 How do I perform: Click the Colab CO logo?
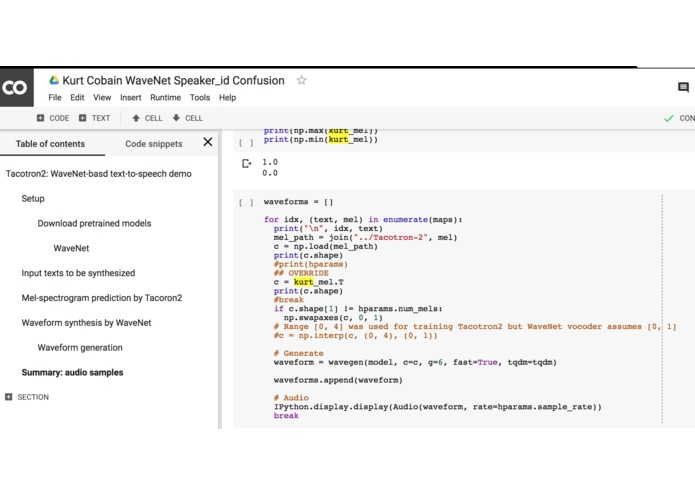tap(16, 87)
